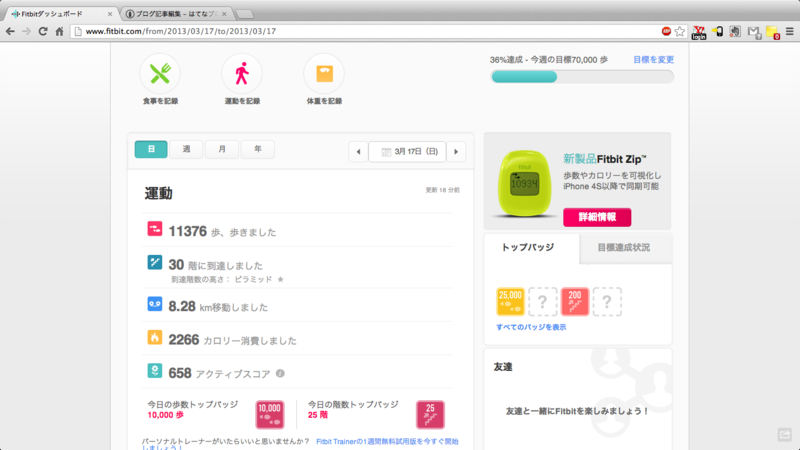Screen dimensions: 800x450
Task: Click the 36%達成 weekly goal text
Action: [548, 60]
